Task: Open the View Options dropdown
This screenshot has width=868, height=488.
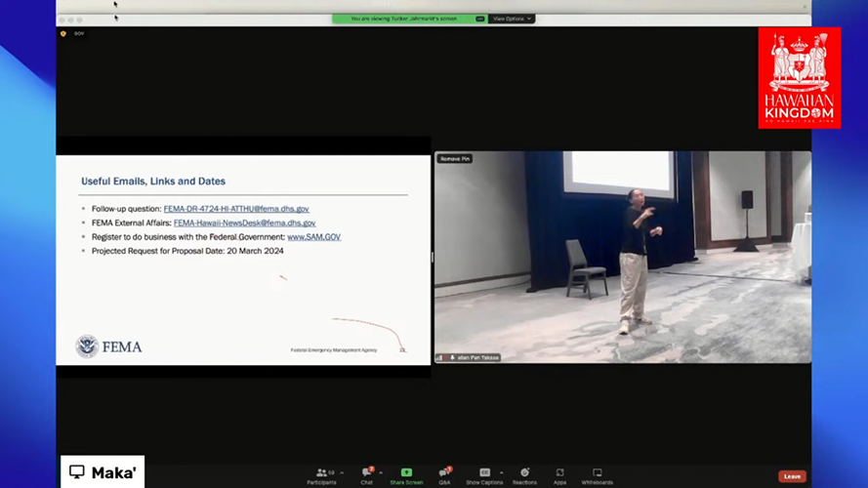Action: 512,19
